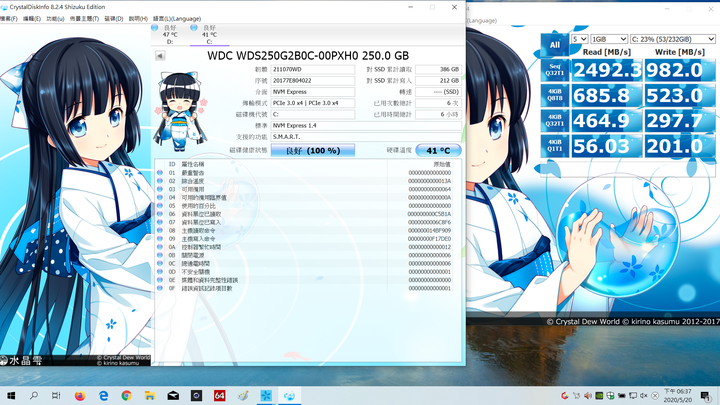Run the Seq Q32T1 test
The height and width of the screenshot is (405, 720).
point(555,70)
